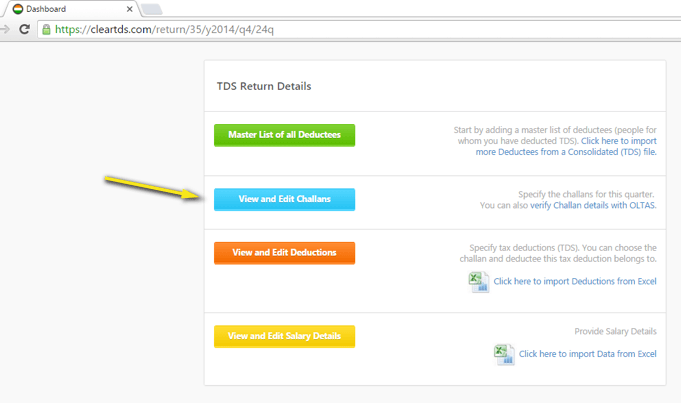Click the Excel icon beside import Data
681x403 pixels.
tap(503, 353)
